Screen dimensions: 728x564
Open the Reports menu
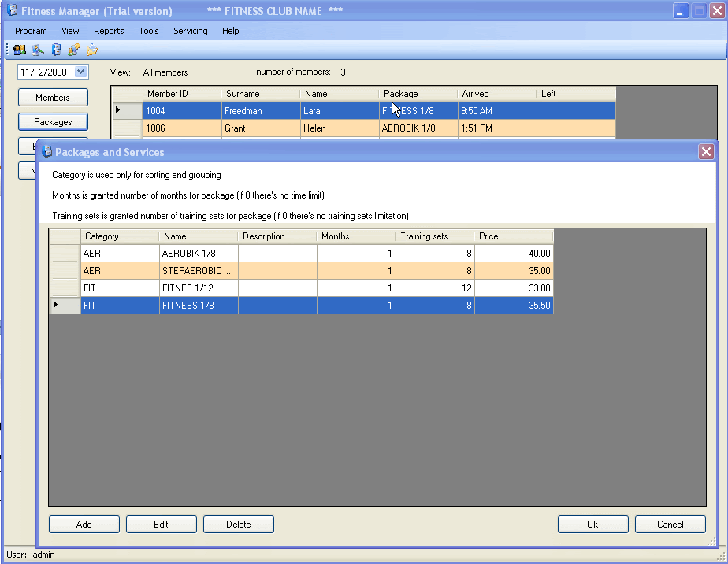click(x=109, y=31)
